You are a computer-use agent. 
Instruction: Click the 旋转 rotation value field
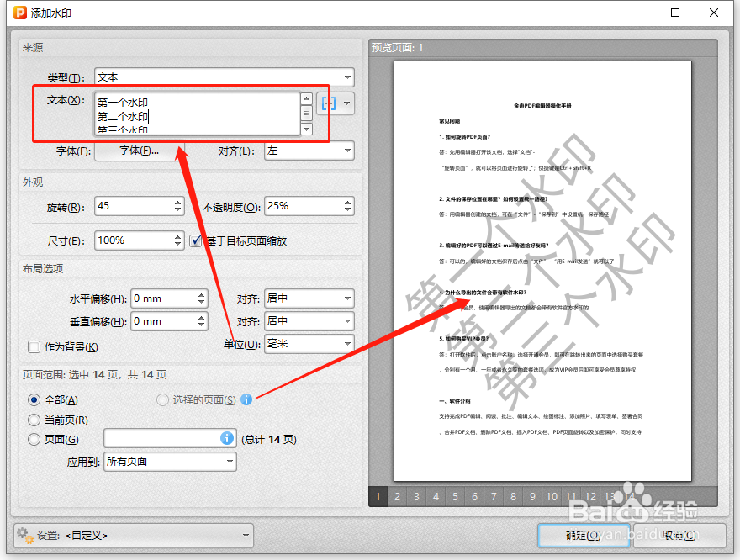[134, 206]
